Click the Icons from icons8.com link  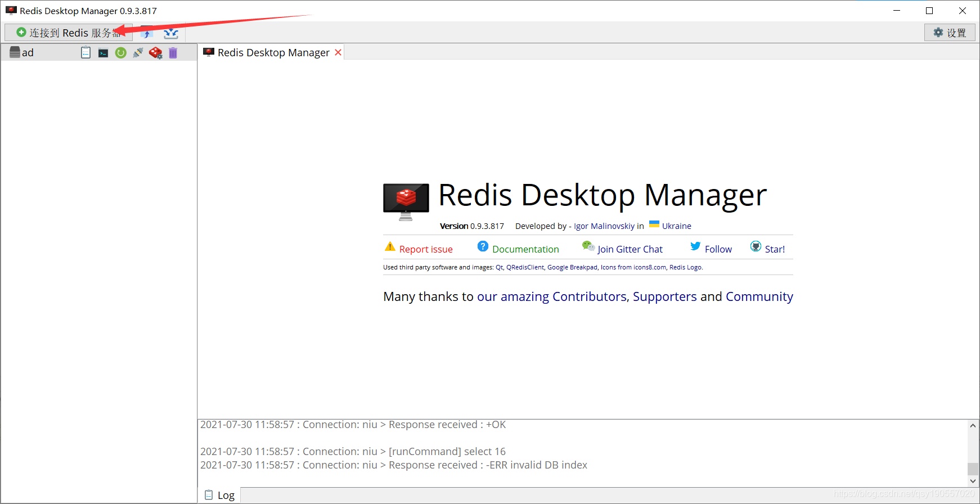point(633,267)
